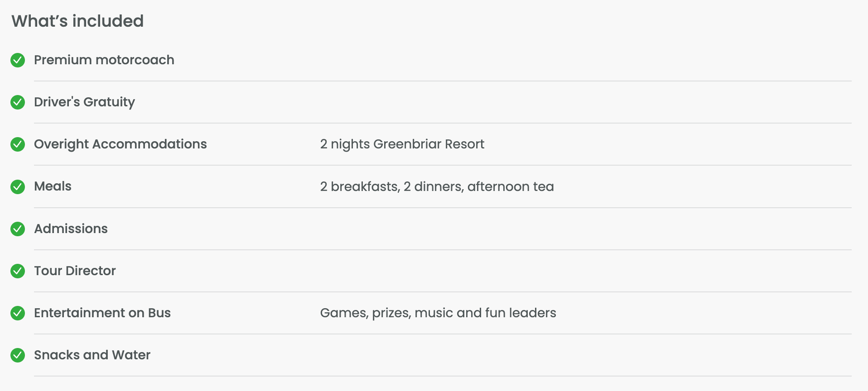Click the Admissions label
The height and width of the screenshot is (391, 868).
pos(71,229)
